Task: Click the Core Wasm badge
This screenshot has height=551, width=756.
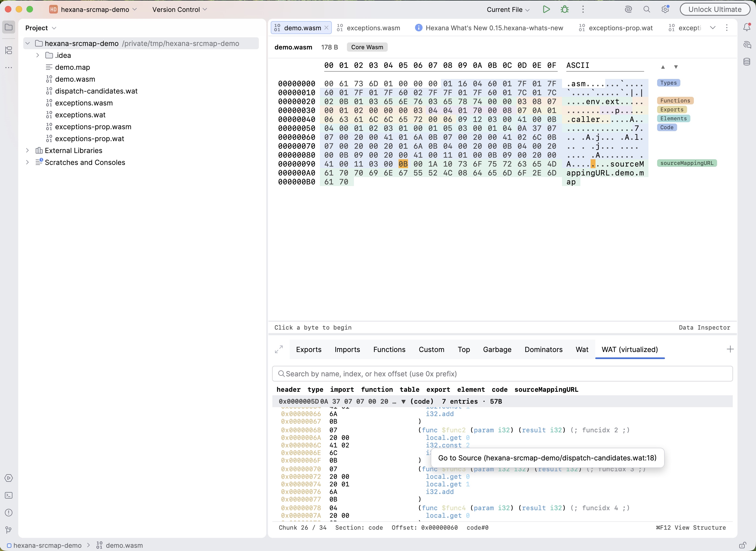Action: (x=367, y=47)
